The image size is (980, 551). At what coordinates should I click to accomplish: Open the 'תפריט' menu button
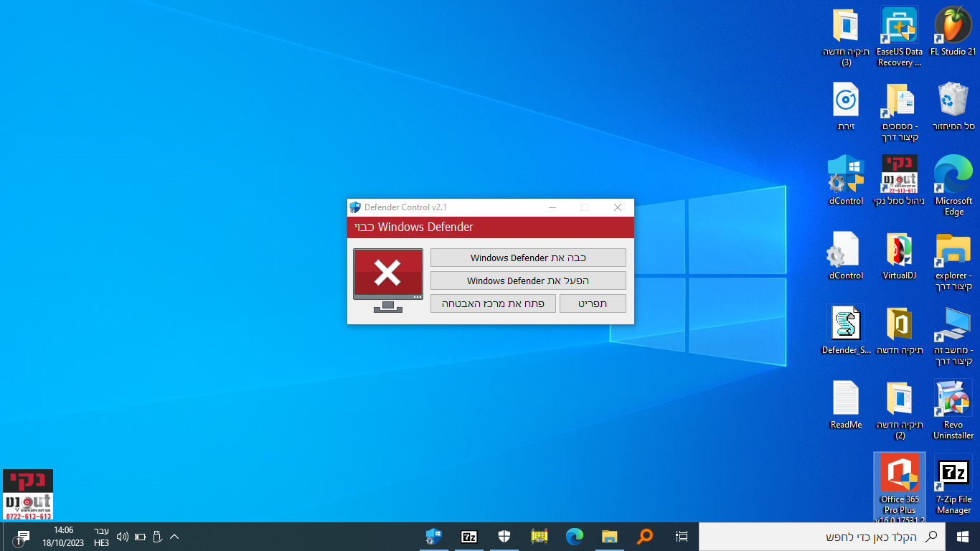tap(593, 303)
